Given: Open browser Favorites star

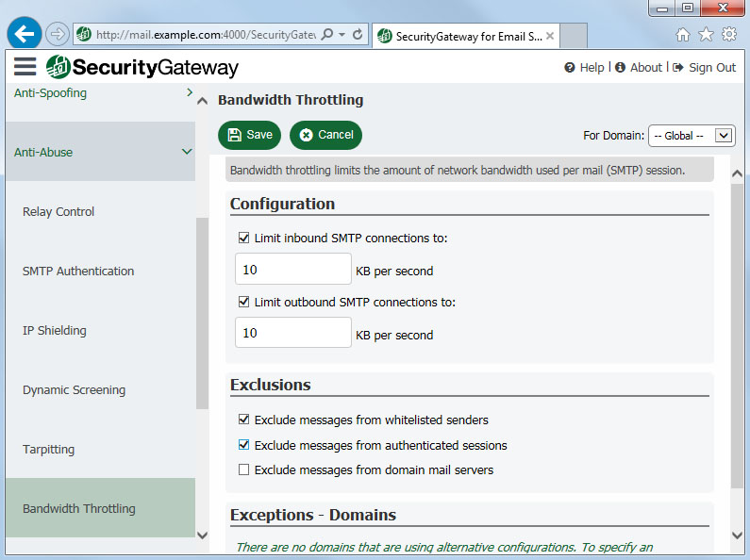Looking at the screenshot, I should click(x=706, y=34).
